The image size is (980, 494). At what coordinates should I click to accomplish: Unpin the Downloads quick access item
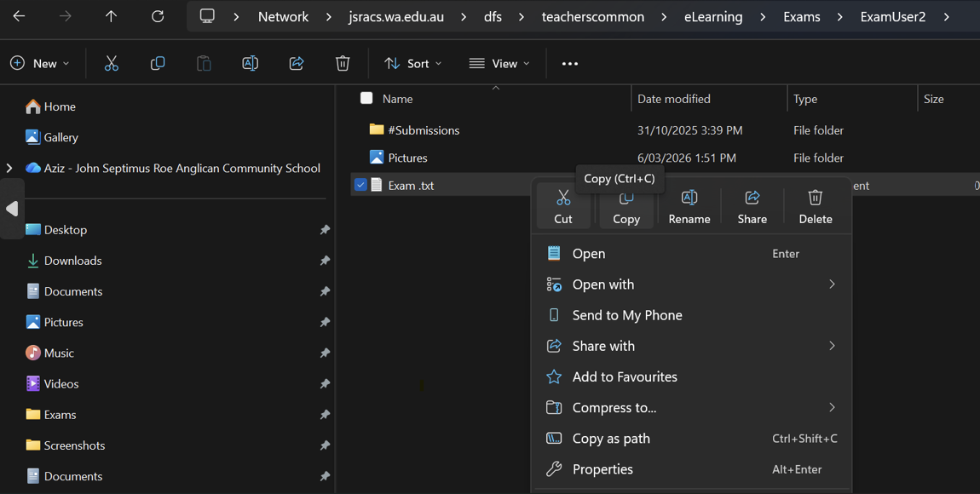click(325, 261)
